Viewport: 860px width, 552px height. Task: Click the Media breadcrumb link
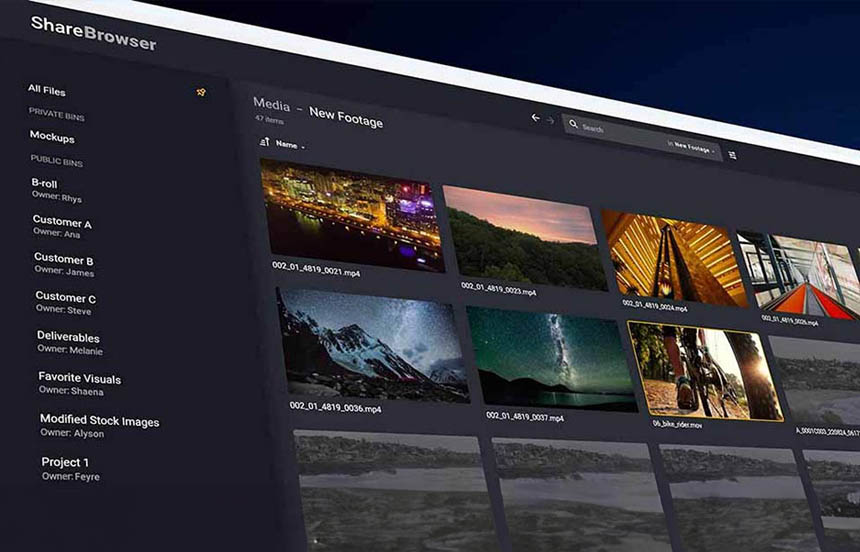pos(271,104)
